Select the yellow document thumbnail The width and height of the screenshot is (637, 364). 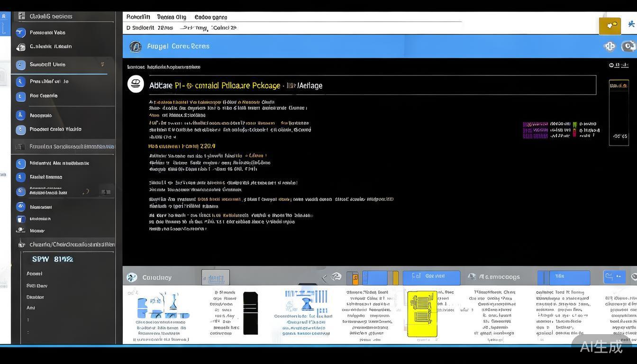tap(422, 314)
